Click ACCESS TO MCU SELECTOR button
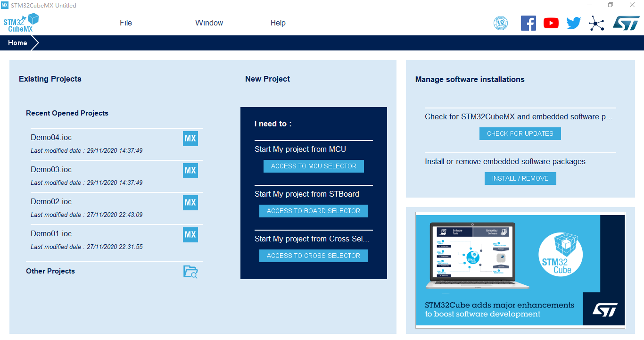The image size is (644, 340). [314, 166]
